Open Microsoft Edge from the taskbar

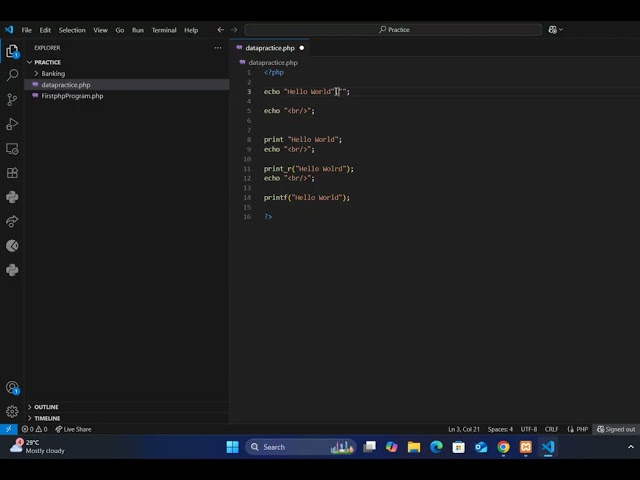tap(436, 447)
